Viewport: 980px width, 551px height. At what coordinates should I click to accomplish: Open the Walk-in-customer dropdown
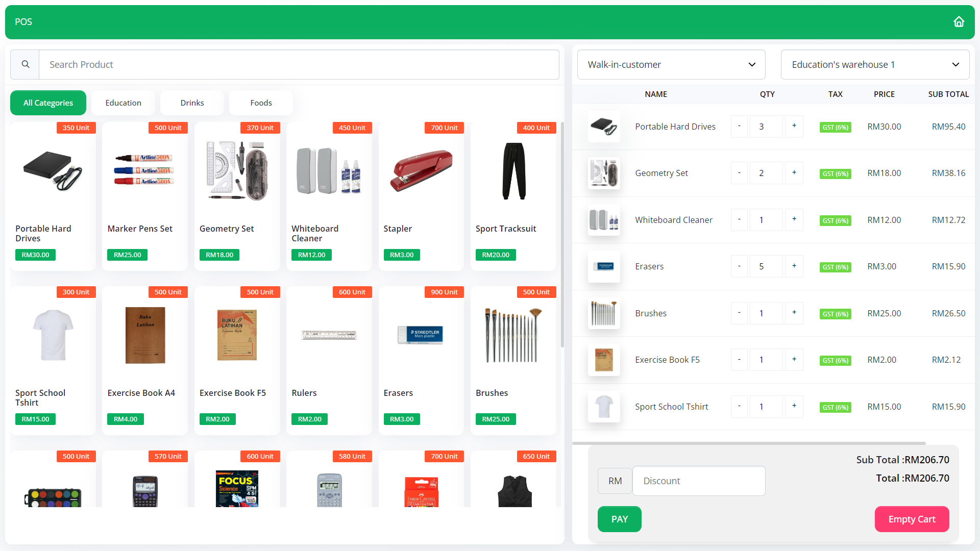[671, 64]
